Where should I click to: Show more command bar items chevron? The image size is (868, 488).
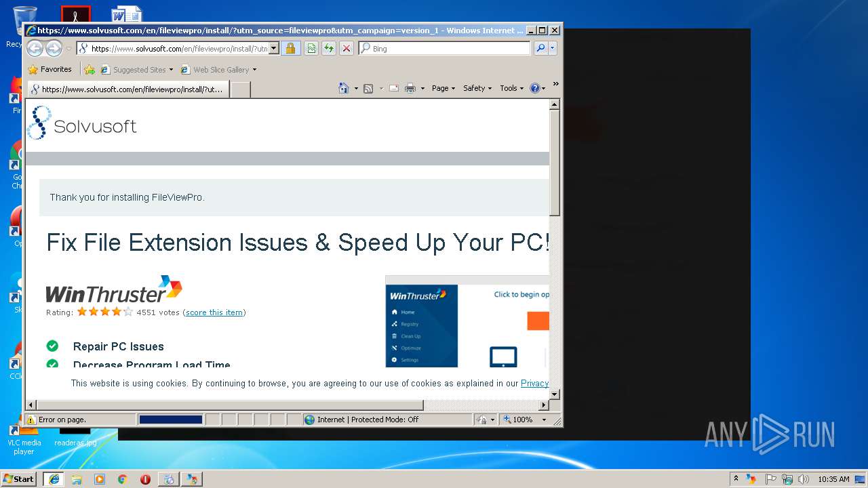[x=555, y=85]
